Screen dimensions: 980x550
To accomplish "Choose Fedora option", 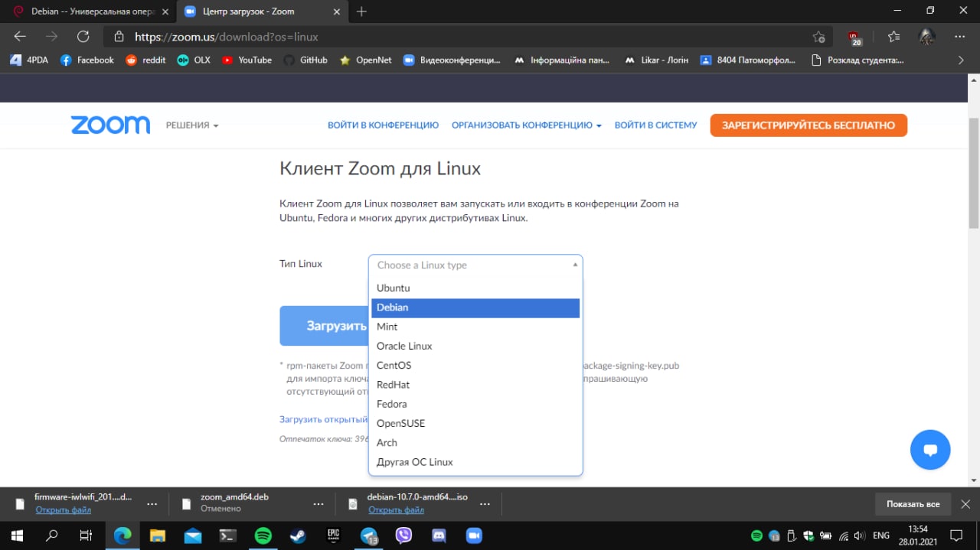I will point(475,404).
